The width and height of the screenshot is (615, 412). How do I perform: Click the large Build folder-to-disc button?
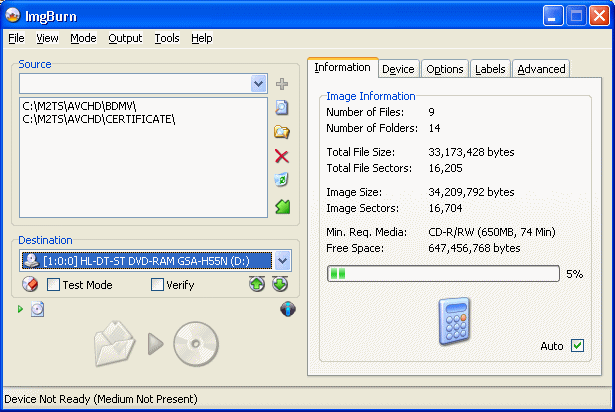[156, 344]
